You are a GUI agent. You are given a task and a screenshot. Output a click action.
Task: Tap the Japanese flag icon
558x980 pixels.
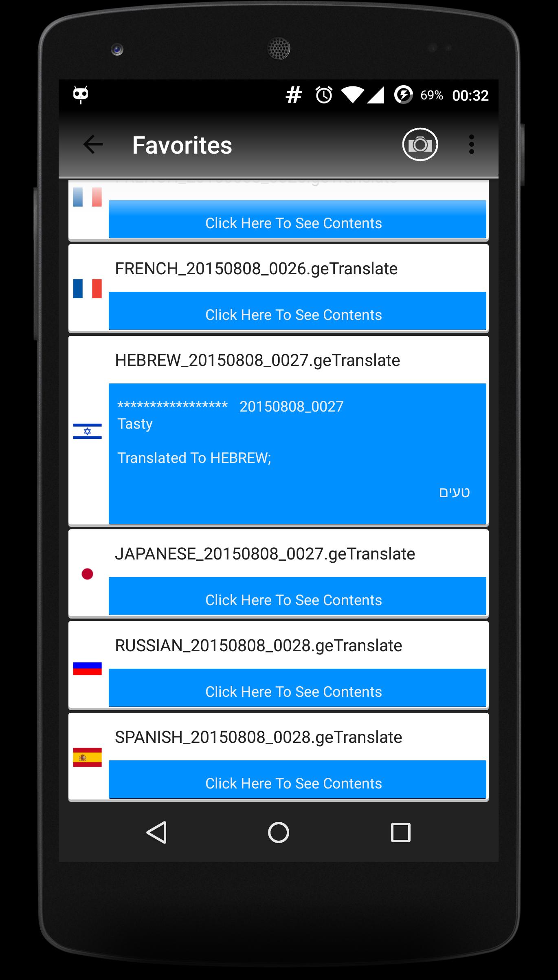[x=87, y=574]
